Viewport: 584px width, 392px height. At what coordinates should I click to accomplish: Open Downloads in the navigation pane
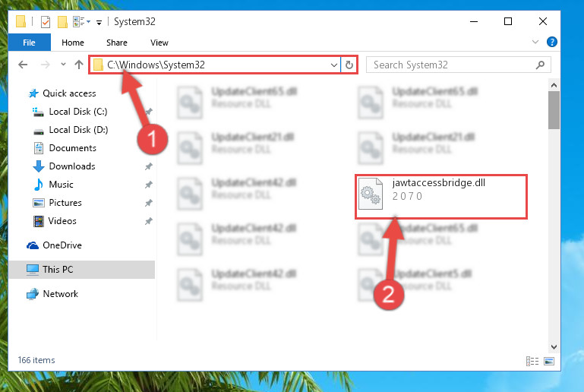72,166
